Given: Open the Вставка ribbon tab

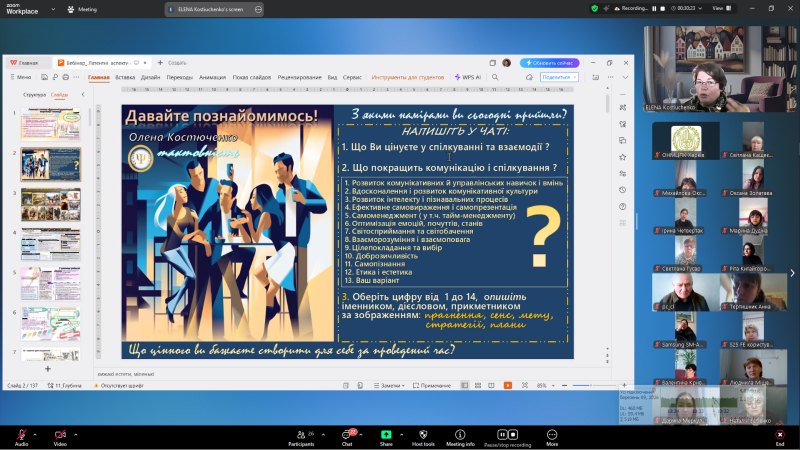Looking at the screenshot, I should click(125, 76).
